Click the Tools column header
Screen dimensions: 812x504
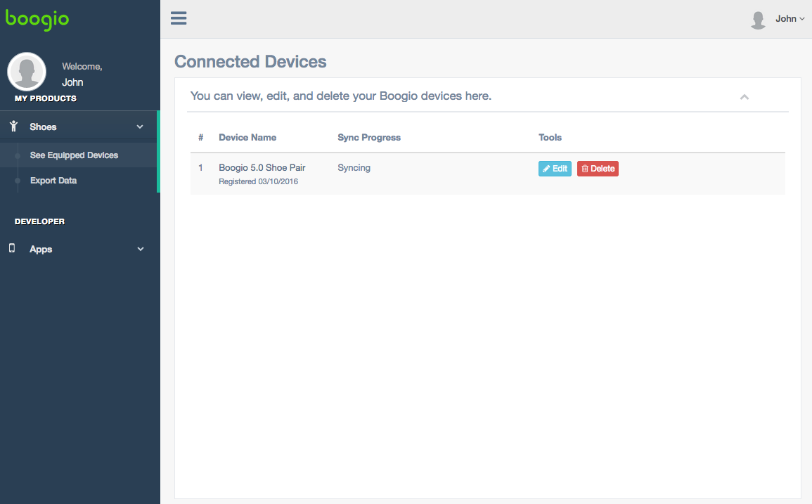550,137
